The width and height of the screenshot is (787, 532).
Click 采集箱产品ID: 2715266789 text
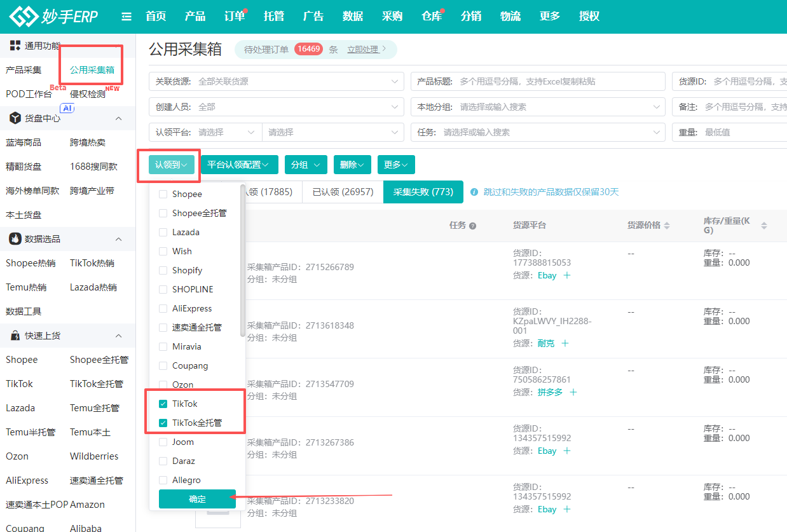tap(301, 267)
